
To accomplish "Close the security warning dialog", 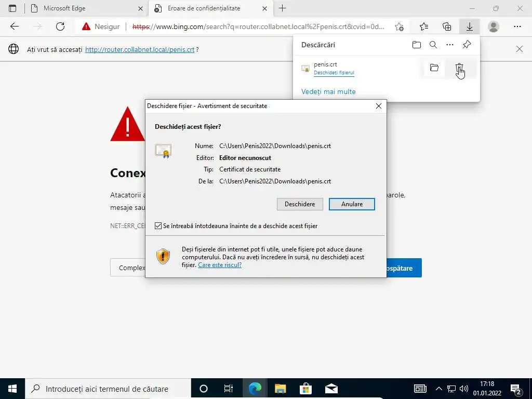I will click(379, 106).
